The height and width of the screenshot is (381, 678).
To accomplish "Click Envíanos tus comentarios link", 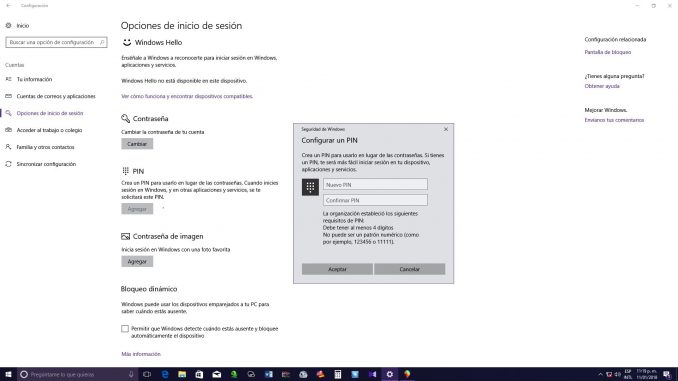I will click(x=614, y=120).
